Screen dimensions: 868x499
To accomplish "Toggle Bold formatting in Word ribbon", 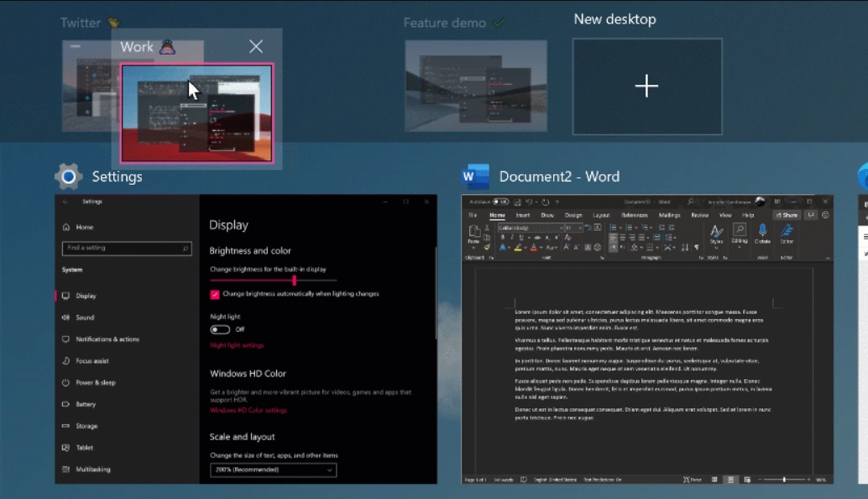I will click(503, 237).
